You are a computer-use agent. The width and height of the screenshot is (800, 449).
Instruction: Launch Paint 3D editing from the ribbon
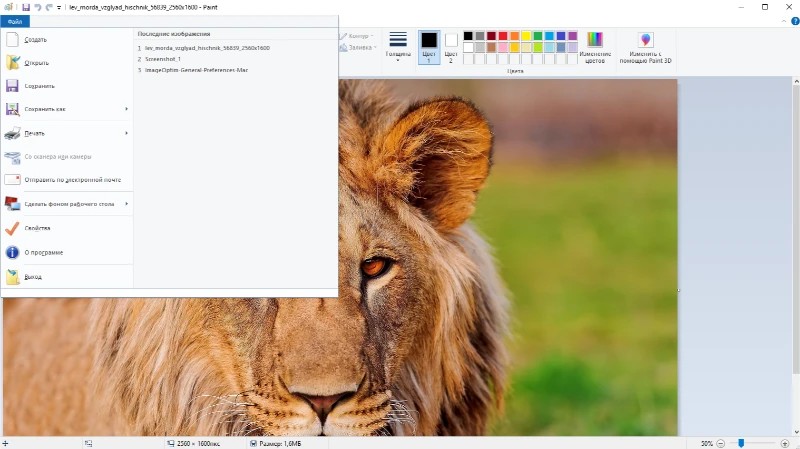(645, 46)
